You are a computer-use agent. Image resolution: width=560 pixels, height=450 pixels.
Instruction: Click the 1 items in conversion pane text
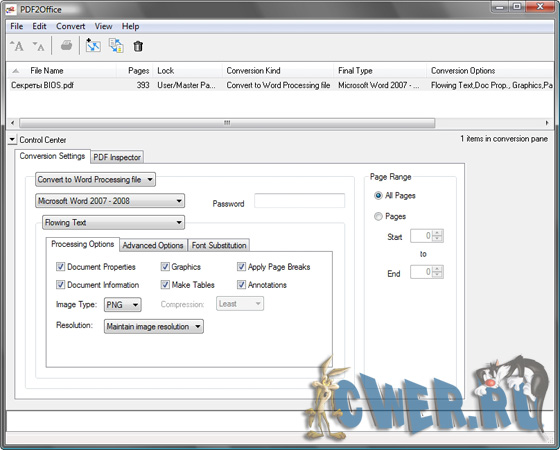(x=504, y=139)
